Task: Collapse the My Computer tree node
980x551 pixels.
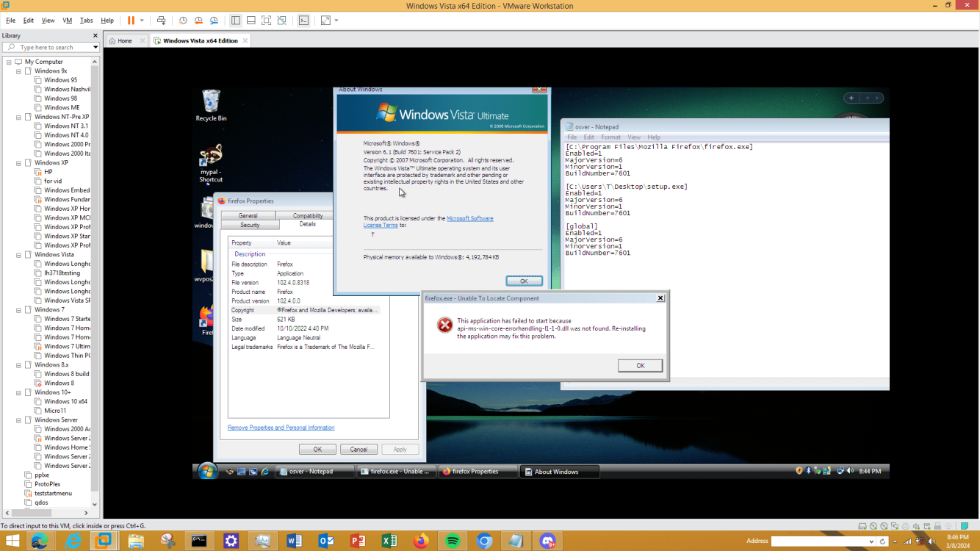Action: tap(9, 62)
